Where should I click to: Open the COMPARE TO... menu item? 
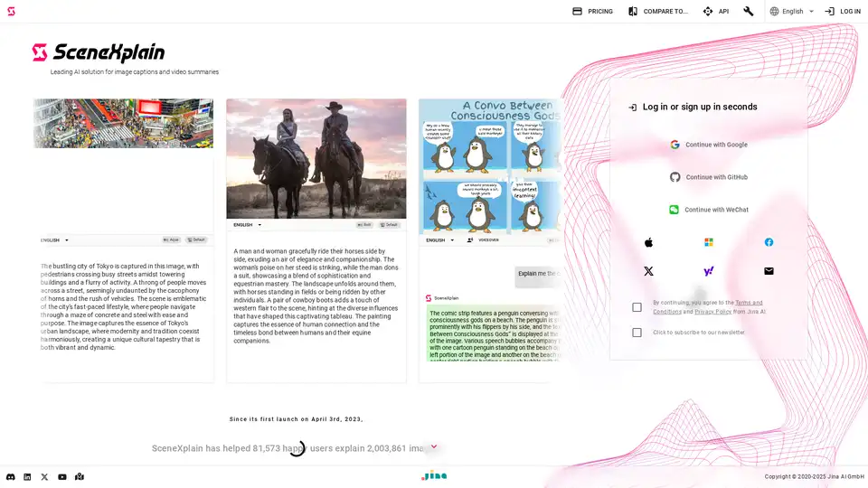[658, 12]
